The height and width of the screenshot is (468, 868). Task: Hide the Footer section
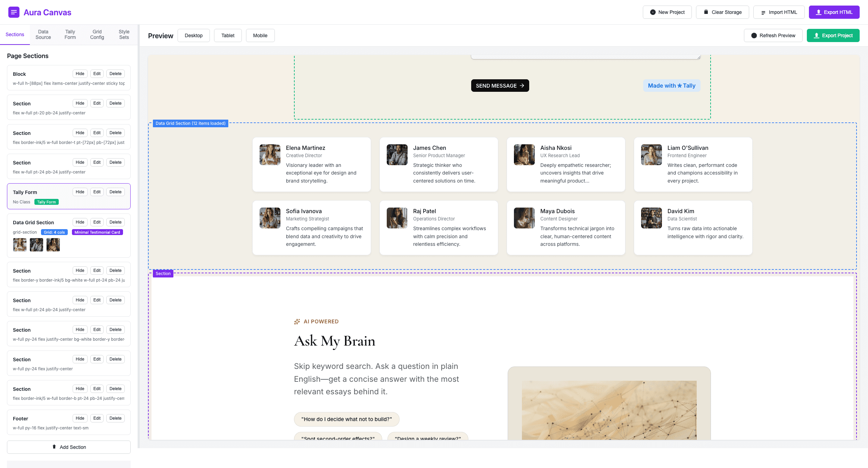pos(80,418)
